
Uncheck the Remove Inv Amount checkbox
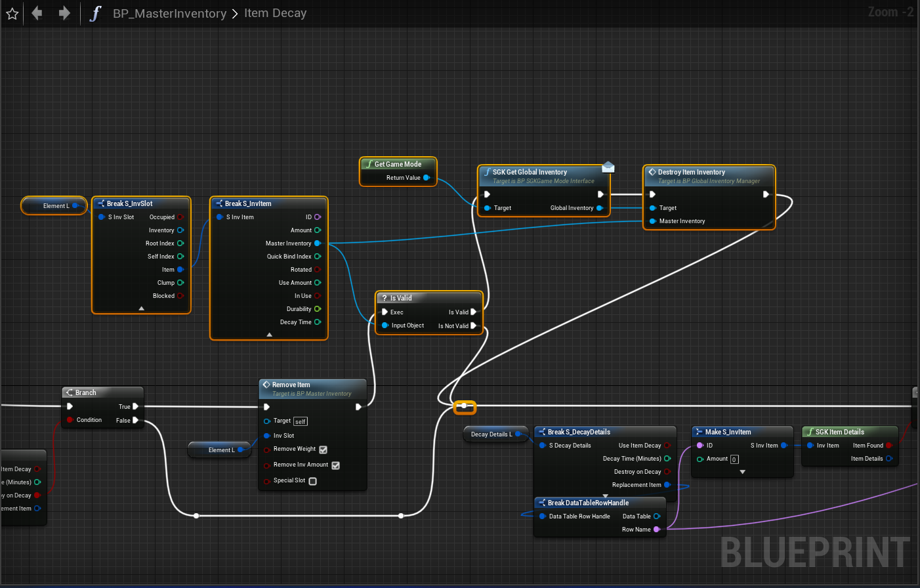pos(335,465)
